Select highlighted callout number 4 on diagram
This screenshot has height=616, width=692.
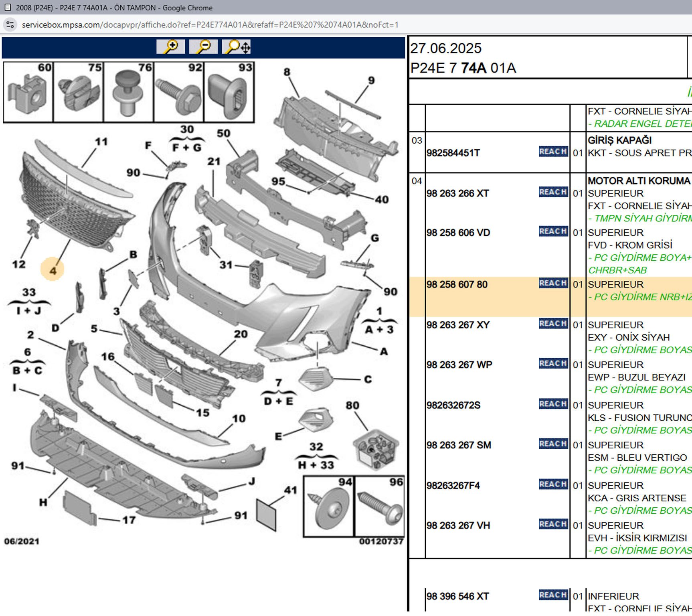tap(53, 270)
